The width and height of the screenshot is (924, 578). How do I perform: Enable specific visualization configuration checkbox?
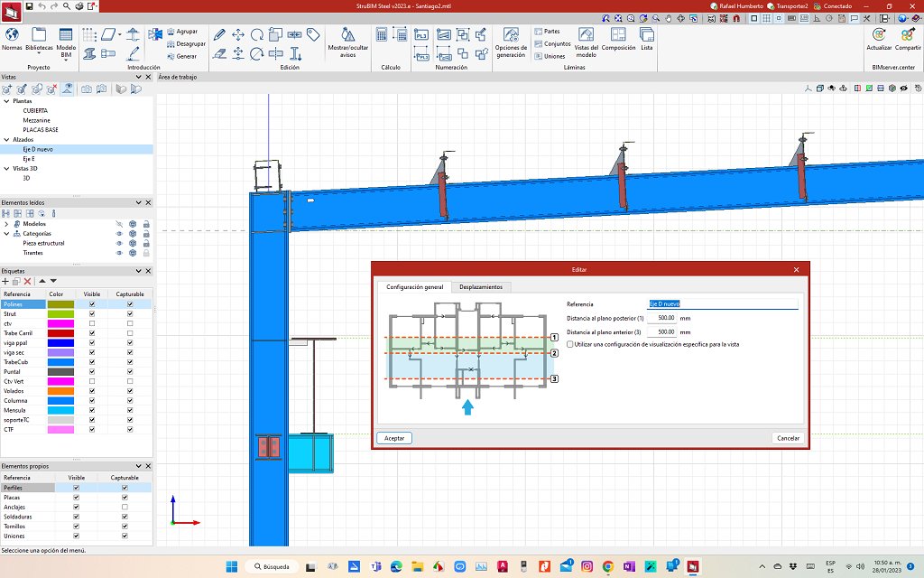tap(570, 344)
